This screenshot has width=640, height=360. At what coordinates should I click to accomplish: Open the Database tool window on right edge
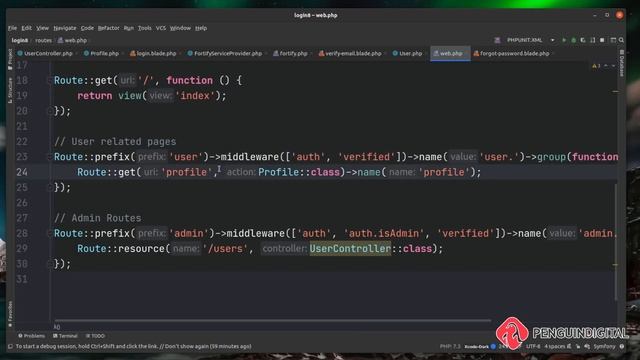click(622, 63)
